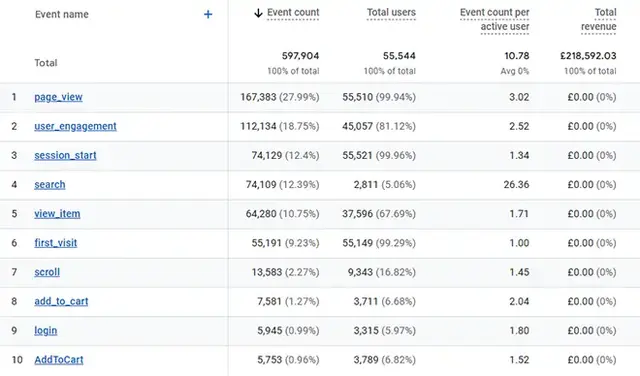
Task: Select total event count 597,904
Action: click(x=300, y=56)
